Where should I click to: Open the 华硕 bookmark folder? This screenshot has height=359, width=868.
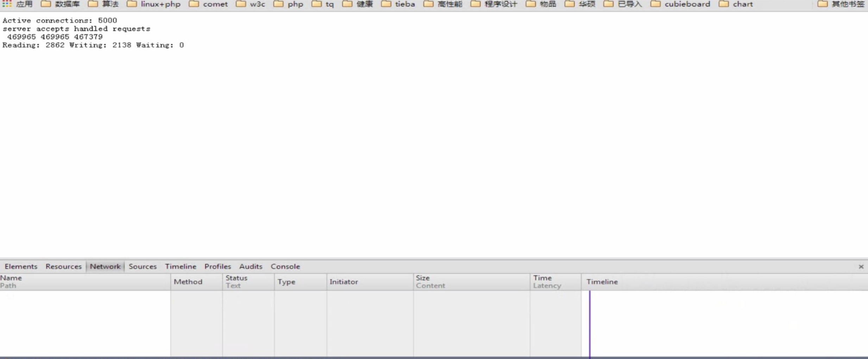pyautogui.click(x=580, y=4)
